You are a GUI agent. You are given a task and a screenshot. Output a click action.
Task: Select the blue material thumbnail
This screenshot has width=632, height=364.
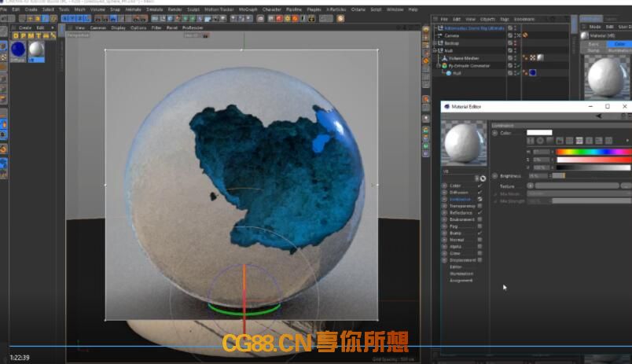pos(18,50)
